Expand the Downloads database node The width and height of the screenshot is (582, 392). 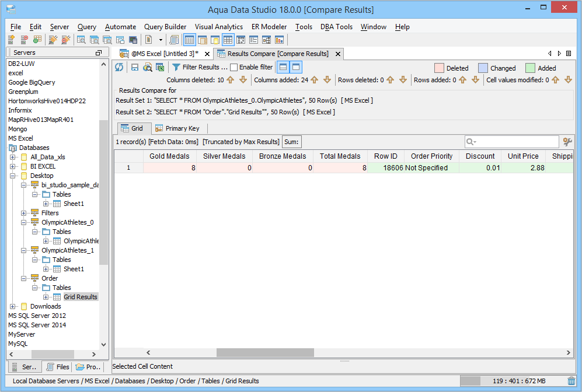pos(13,306)
